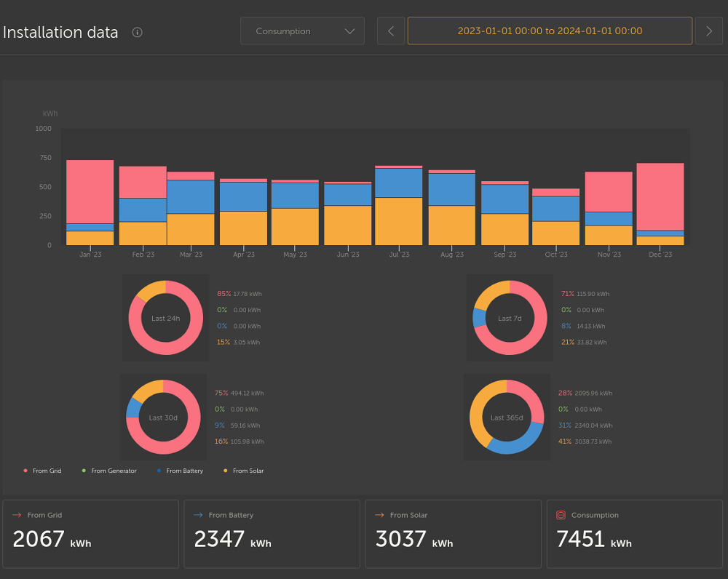Open the Consumption 7451 kWh card
The image size is (728, 579).
[635, 534]
